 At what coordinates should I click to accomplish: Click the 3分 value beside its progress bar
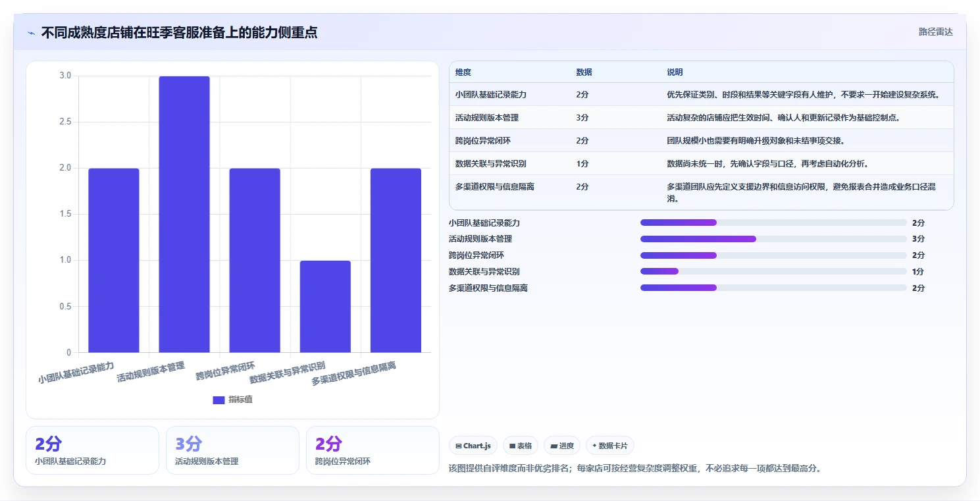[x=918, y=239]
